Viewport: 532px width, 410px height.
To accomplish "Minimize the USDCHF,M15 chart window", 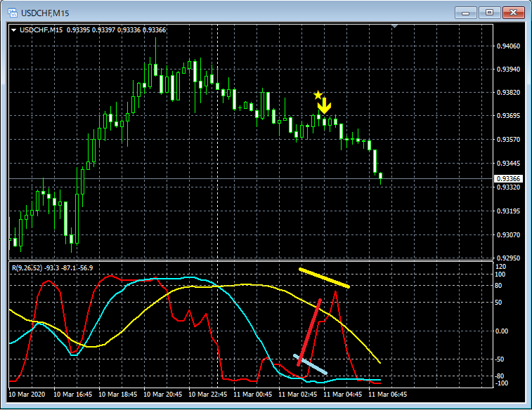I will (465, 13).
